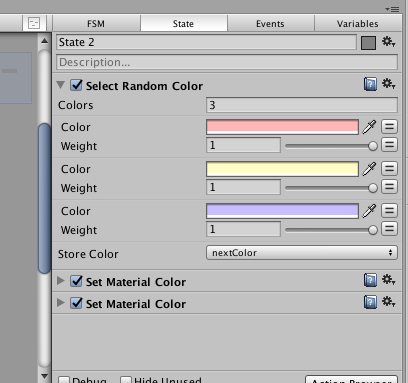This screenshot has height=383, width=408.
Task: Open help for Select Random Color action
Action: click(x=370, y=84)
